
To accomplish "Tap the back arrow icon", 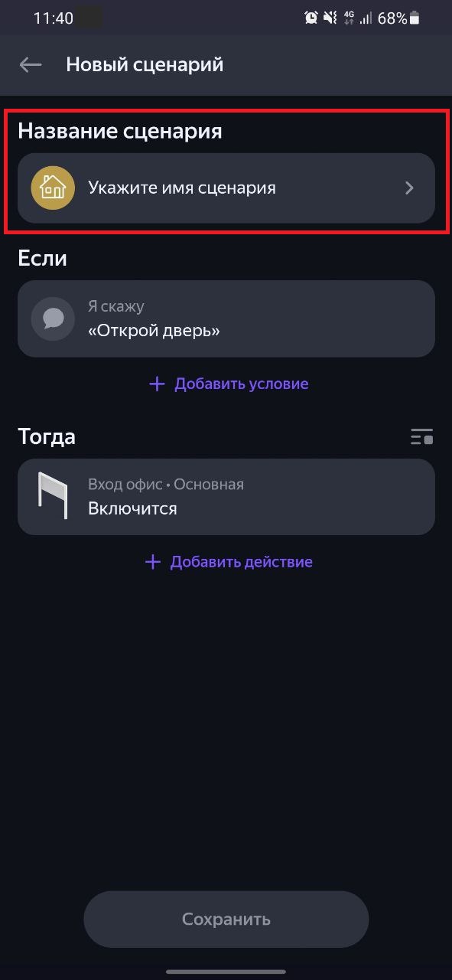I will pos(31,65).
